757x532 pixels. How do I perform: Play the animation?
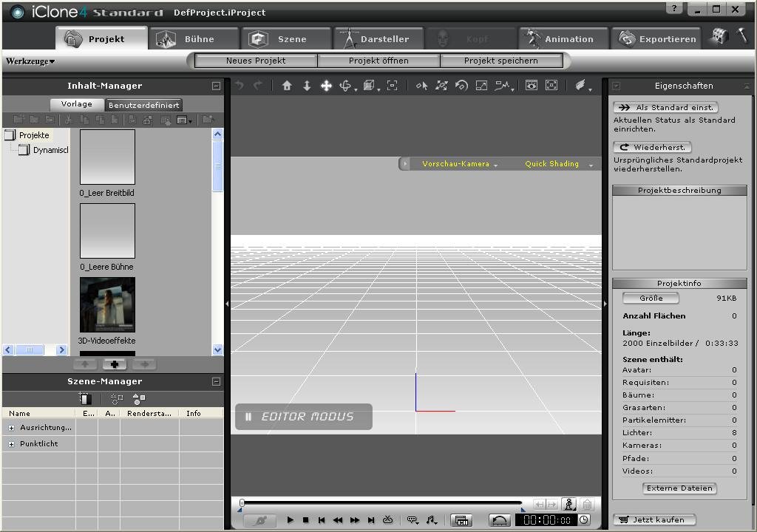(290, 520)
